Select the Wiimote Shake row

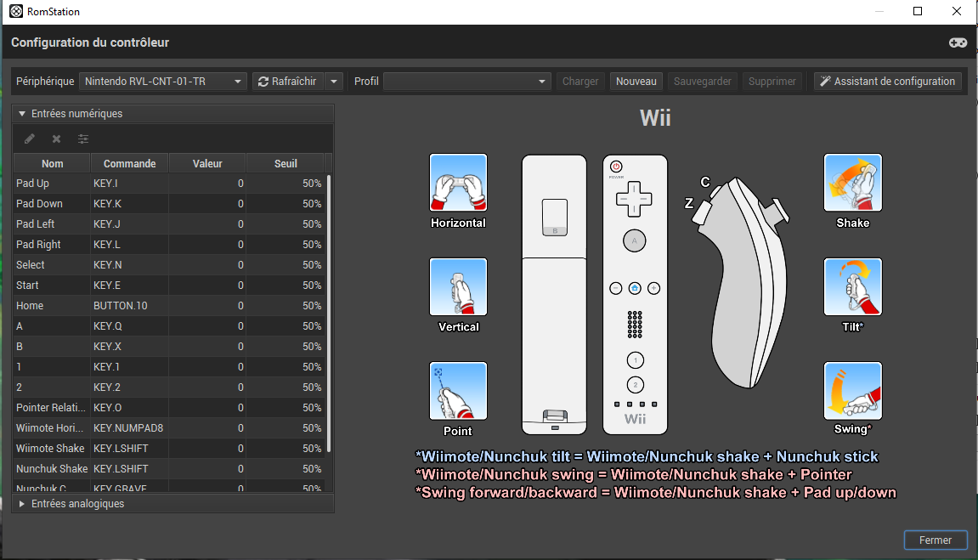(169, 449)
